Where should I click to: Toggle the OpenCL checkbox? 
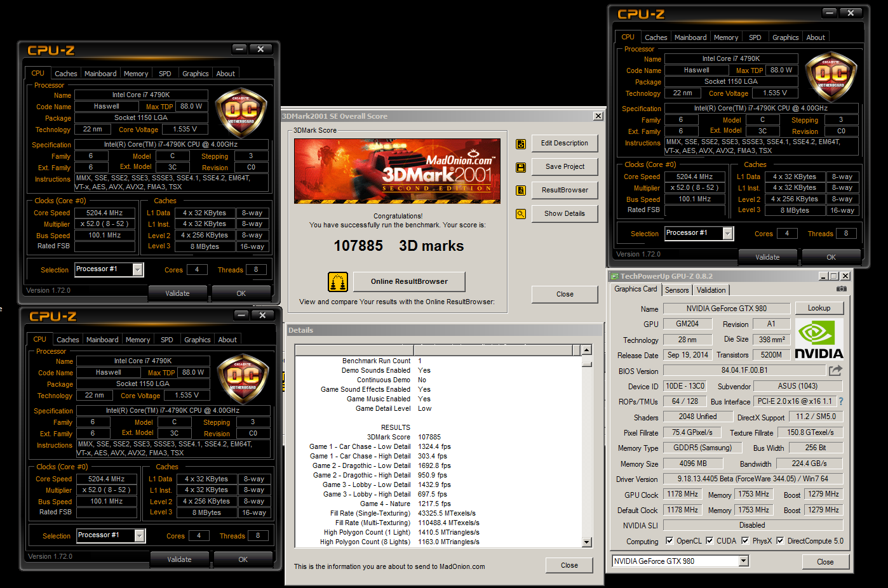669,540
